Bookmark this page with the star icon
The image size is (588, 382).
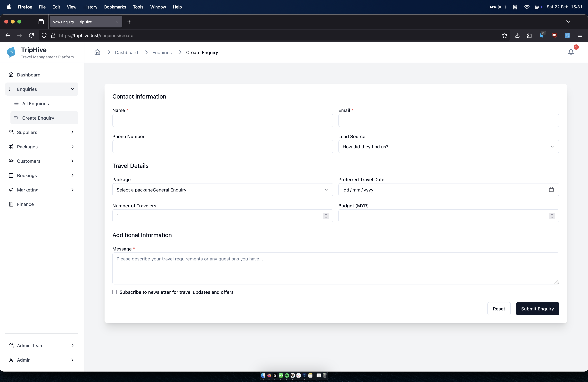pyautogui.click(x=505, y=35)
